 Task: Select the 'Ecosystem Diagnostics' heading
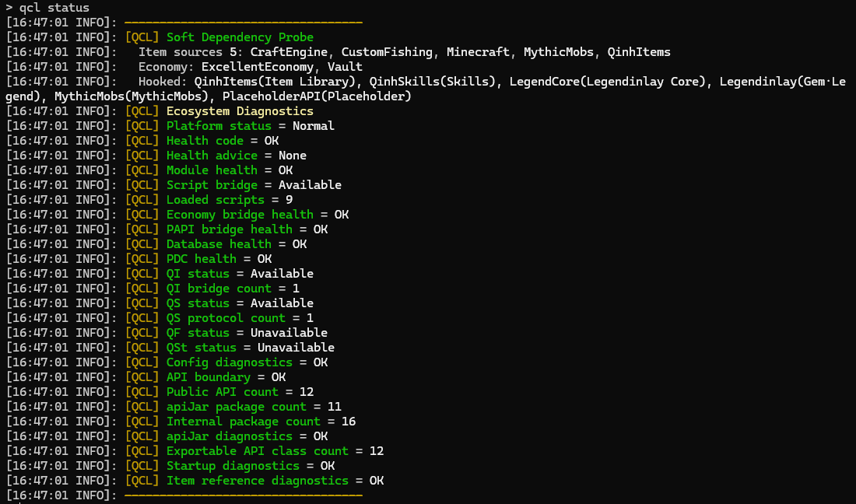(x=240, y=110)
